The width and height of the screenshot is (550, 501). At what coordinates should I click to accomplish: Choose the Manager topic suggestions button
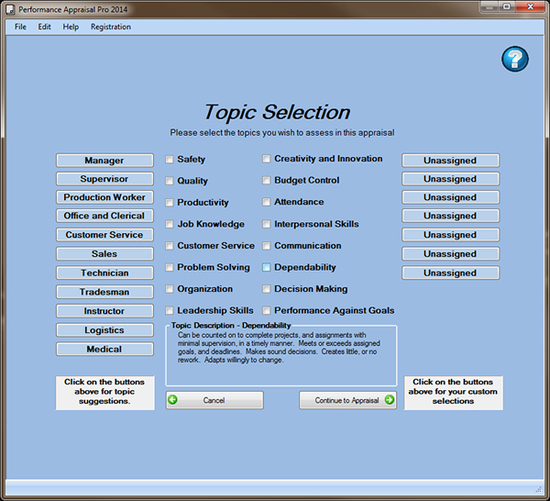pyautogui.click(x=105, y=160)
